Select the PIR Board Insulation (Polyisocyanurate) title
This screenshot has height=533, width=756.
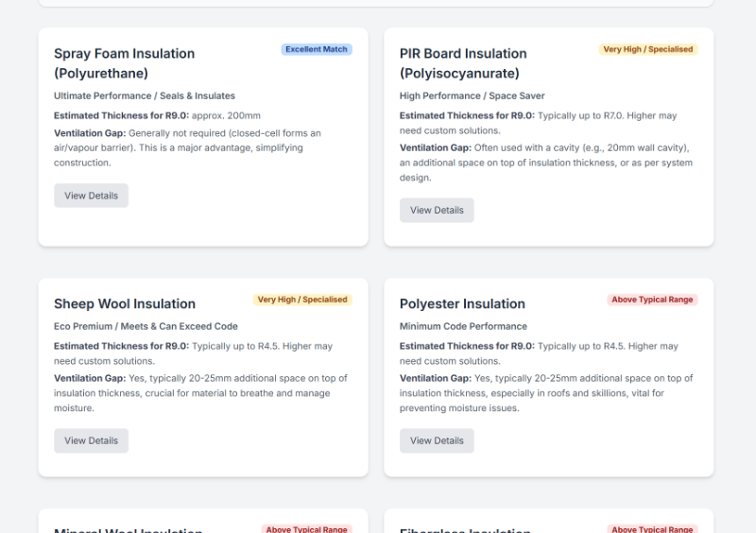463,63
